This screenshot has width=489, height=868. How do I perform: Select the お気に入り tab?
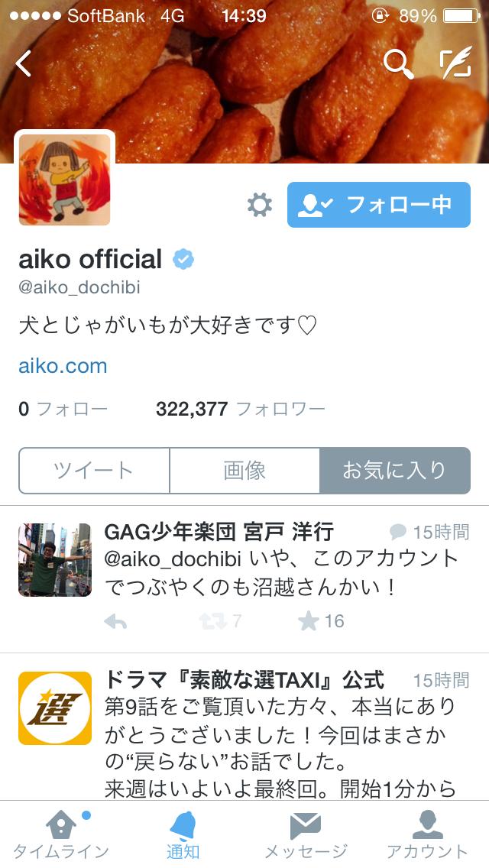coord(395,471)
